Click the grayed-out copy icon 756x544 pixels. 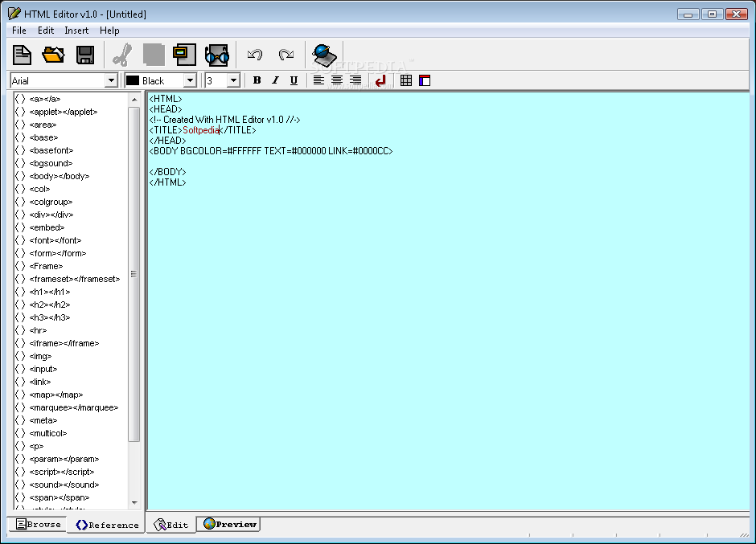154,55
